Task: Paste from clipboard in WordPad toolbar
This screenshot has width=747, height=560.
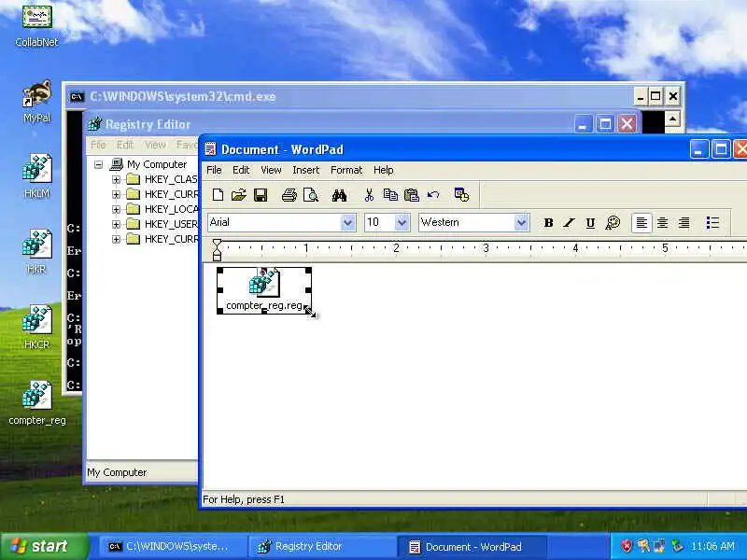Action: coord(411,195)
